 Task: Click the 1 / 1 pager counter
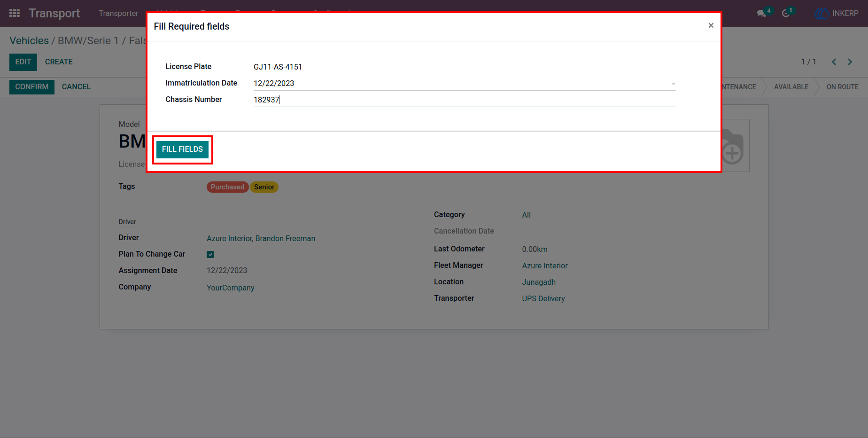click(808, 62)
